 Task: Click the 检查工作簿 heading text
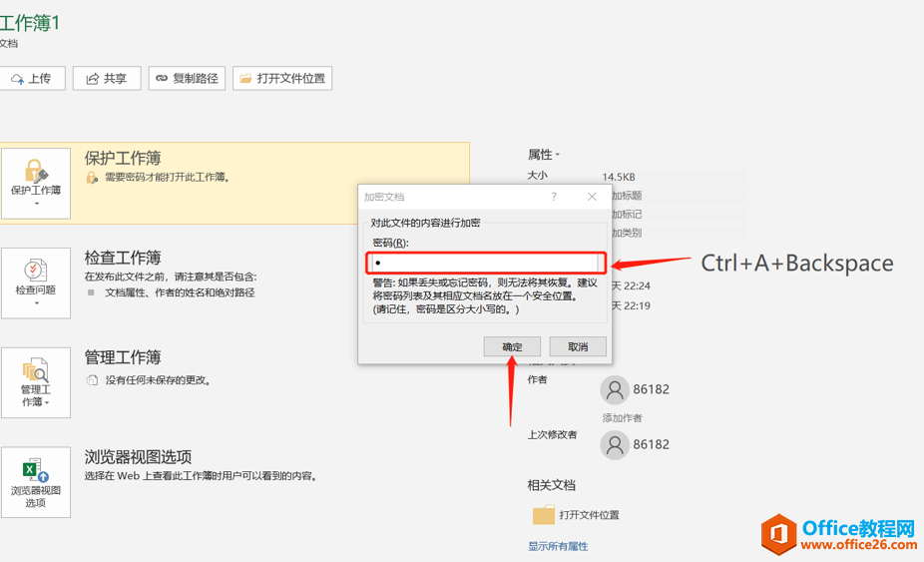pyautogui.click(x=123, y=258)
